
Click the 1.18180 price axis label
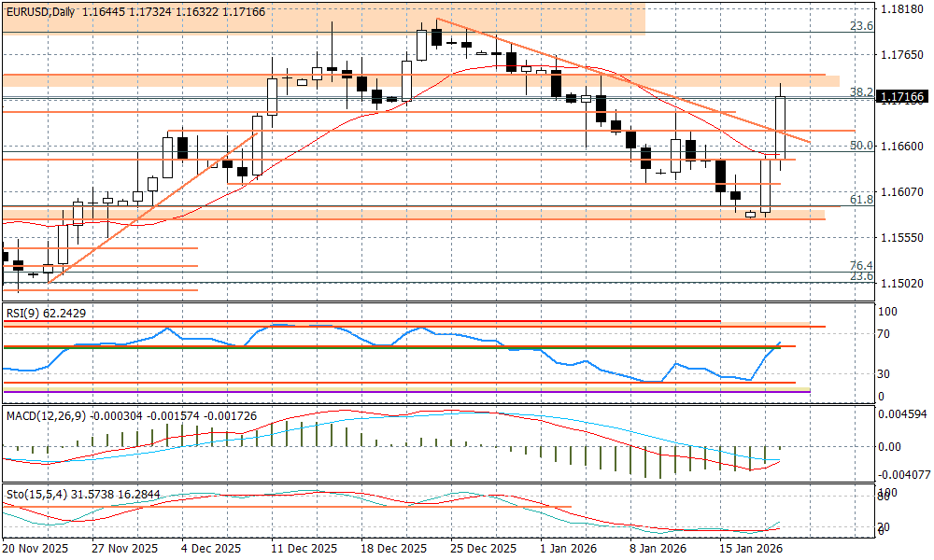tap(901, 9)
